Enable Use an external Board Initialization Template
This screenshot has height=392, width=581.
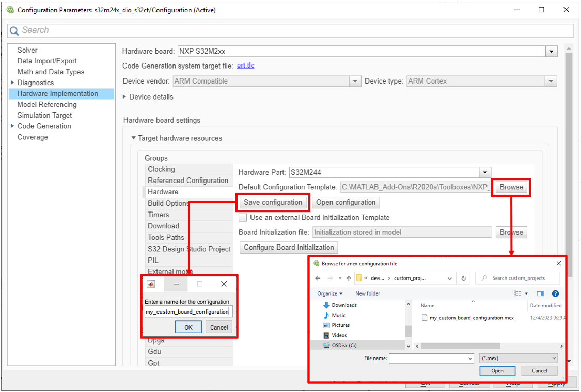243,217
